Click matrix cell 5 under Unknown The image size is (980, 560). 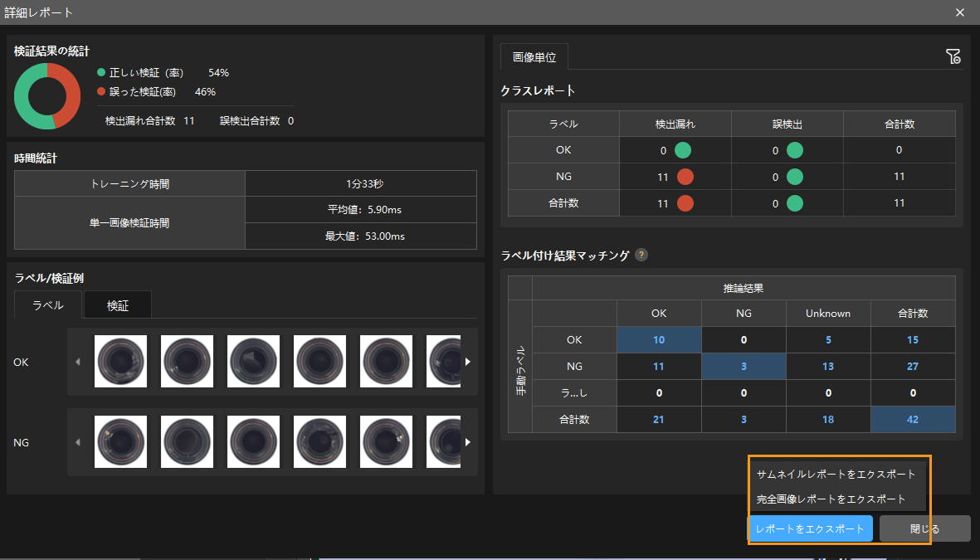[828, 340]
